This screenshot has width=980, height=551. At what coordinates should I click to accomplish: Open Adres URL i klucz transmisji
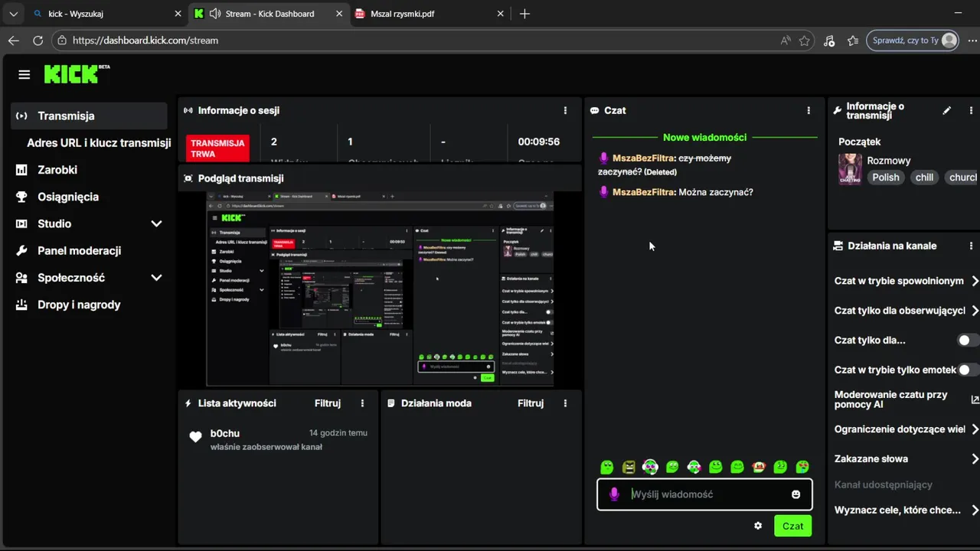(99, 143)
